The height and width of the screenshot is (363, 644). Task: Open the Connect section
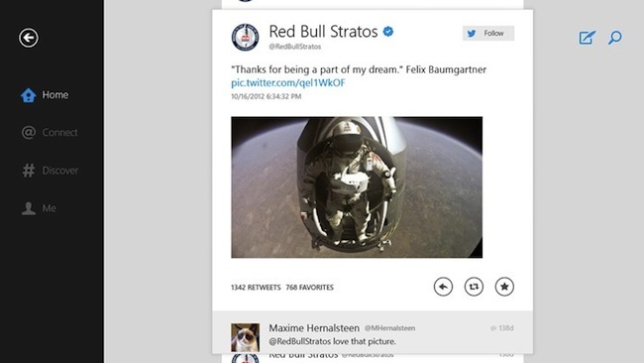(x=50, y=132)
